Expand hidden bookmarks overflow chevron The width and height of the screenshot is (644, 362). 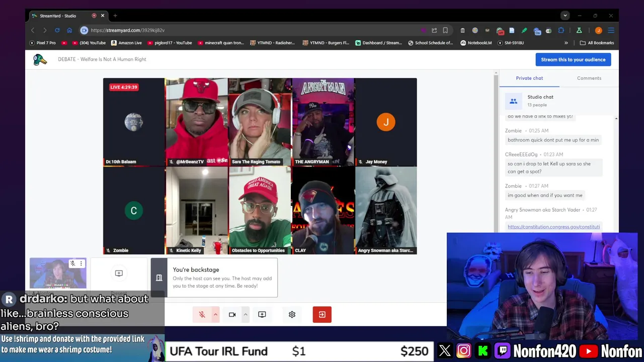566,43
